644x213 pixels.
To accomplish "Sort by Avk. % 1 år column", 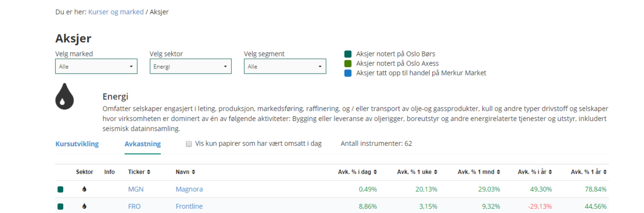I will (x=589, y=172).
